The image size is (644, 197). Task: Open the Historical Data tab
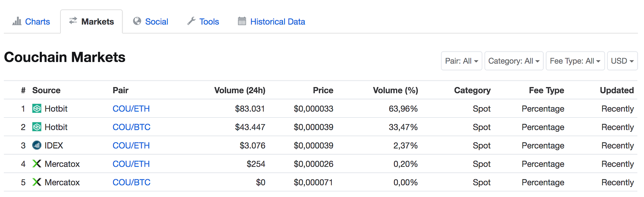coord(277,22)
